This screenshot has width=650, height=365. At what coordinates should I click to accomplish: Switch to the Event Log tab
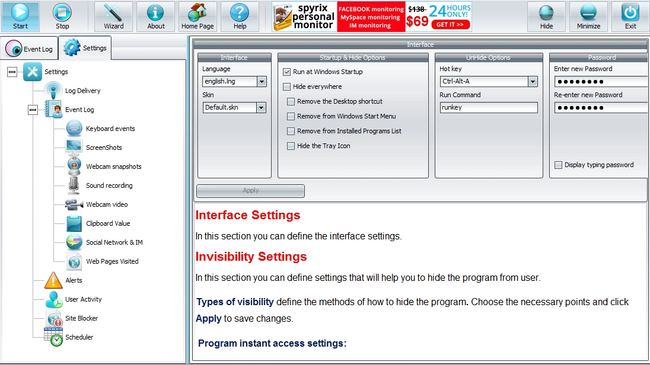pyautogui.click(x=29, y=49)
